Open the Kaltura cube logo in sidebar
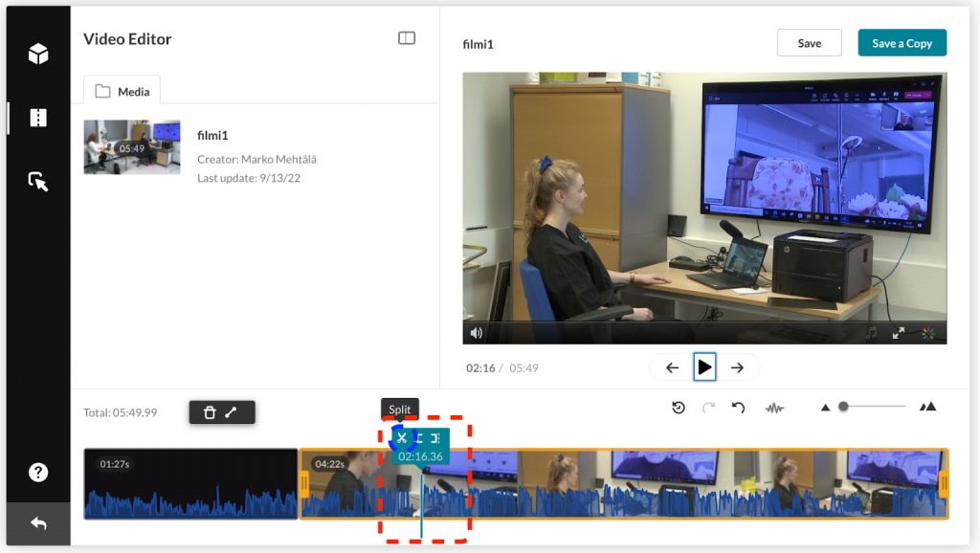The image size is (980, 553). pyautogui.click(x=38, y=54)
